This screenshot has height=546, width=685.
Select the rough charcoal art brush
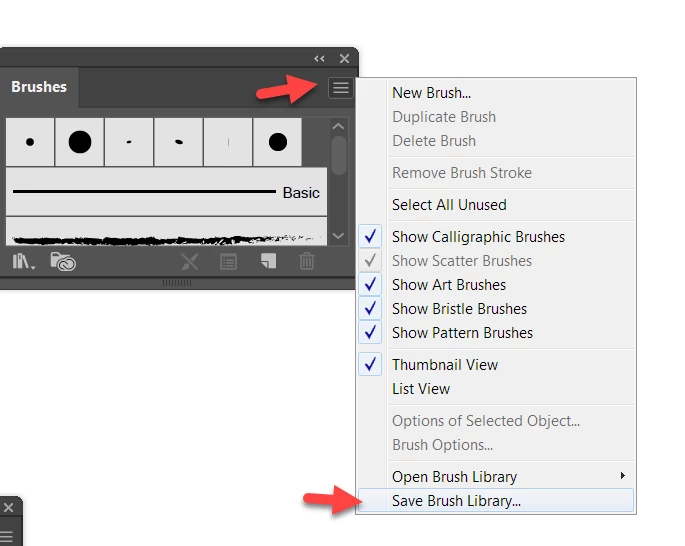tap(166, 232)
